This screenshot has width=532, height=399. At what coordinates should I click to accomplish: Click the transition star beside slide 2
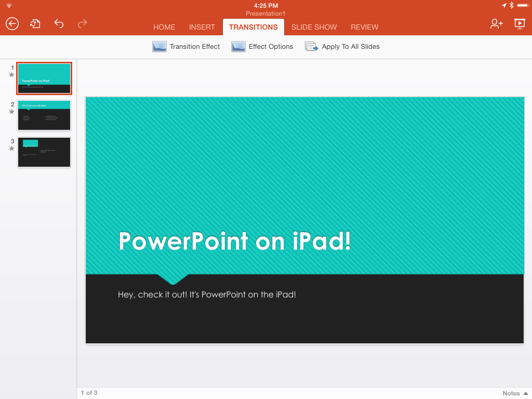point(11,112)
